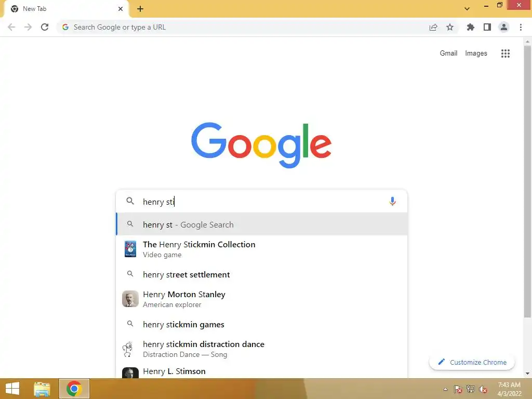532x399 pixels.
Task: Click the muted volume tray icon
Action: pos(483,389)
